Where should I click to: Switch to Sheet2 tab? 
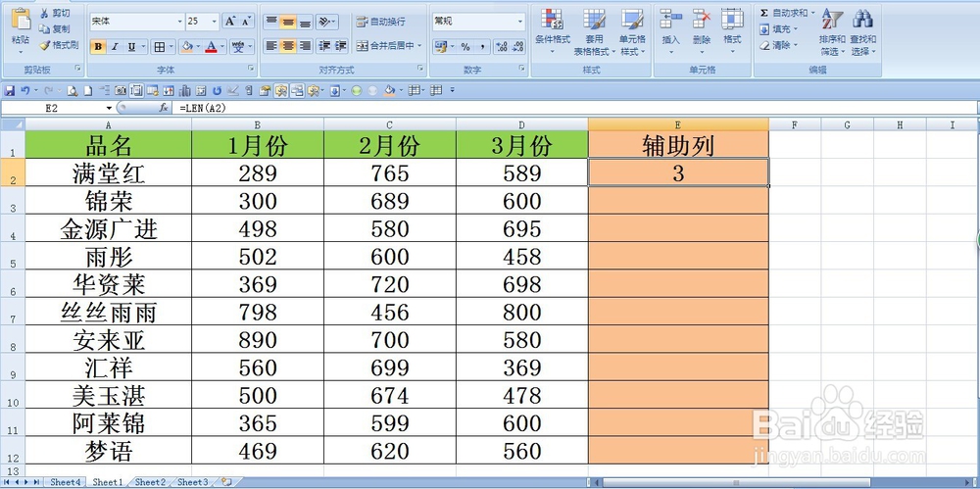click(x=150, y=482)
